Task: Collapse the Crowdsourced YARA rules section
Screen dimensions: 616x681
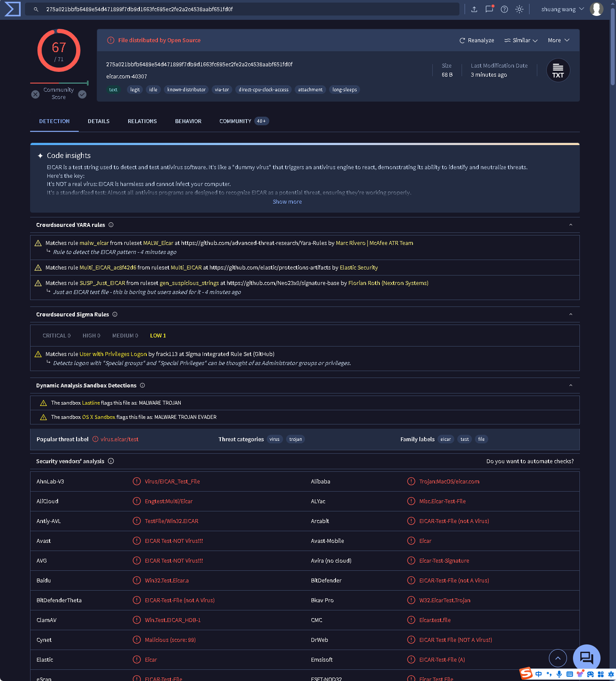Action: (571, 225)
